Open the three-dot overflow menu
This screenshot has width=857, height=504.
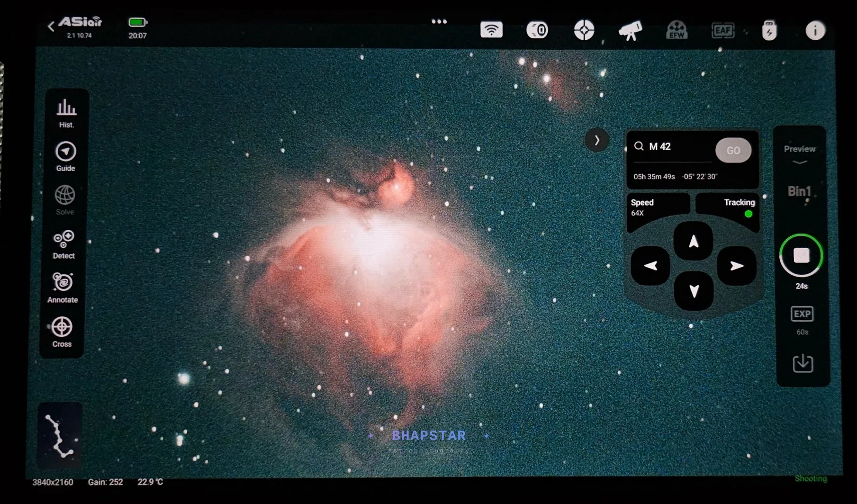(x=439, y=21)
